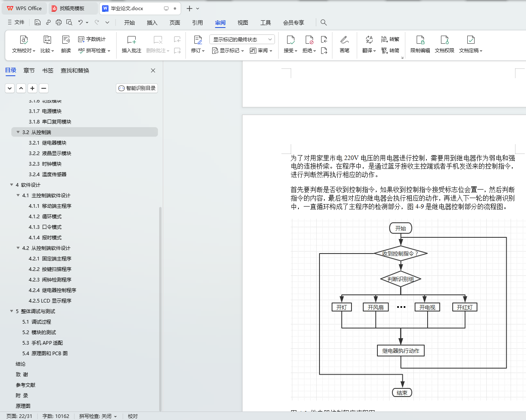Collapse the 4.1 主控制端软件设计 node

coord(18,195)
